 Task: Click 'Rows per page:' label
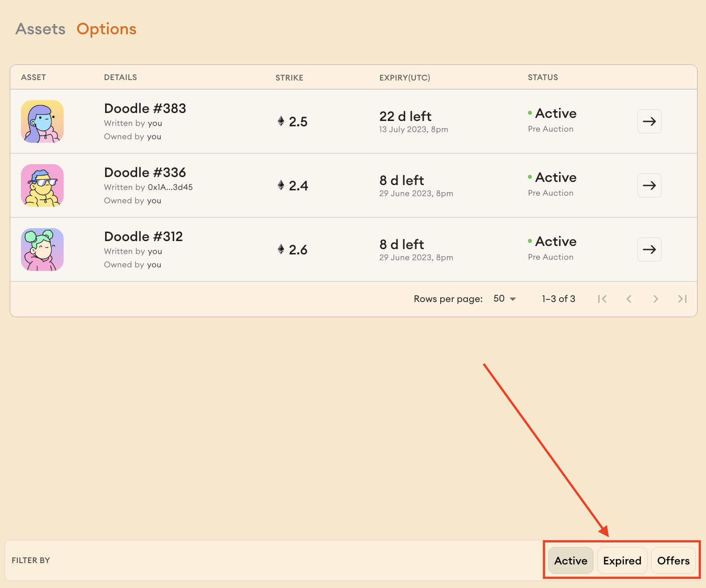click(448, 299)
